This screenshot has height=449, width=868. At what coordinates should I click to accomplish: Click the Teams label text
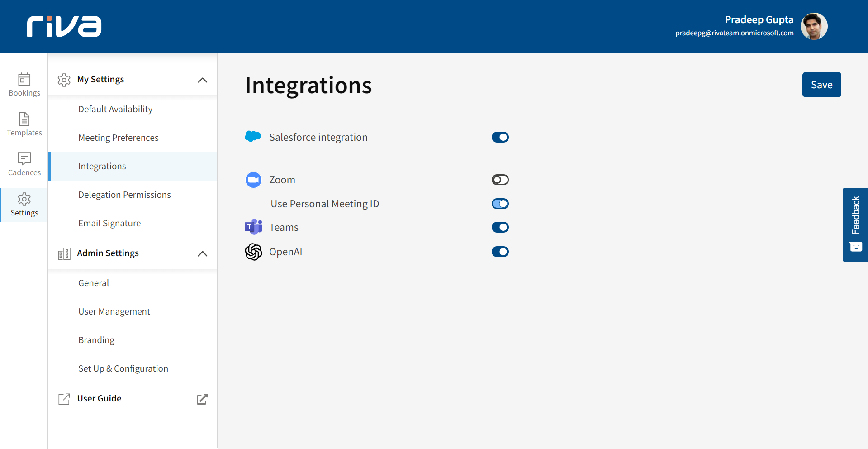pyautogui.click(x=284, y=227)
